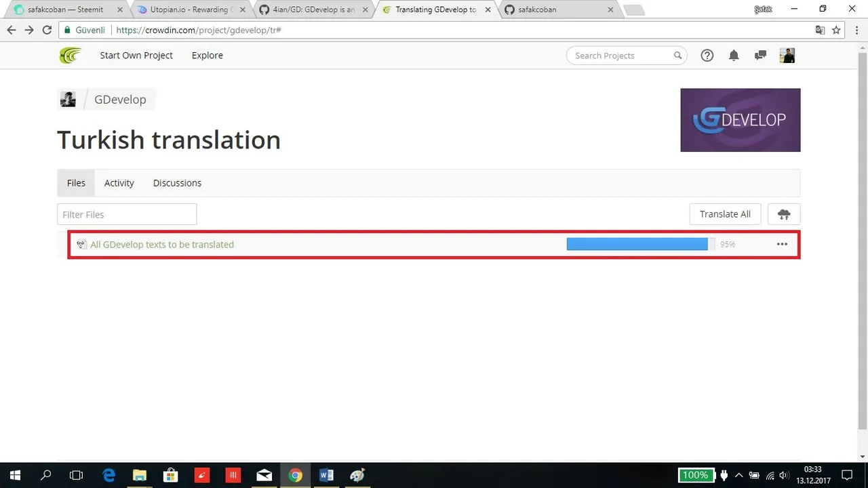The height and width of the screenshot is (488, 868).
Task: Bookmark page using star icon
Action: point(836,30)
